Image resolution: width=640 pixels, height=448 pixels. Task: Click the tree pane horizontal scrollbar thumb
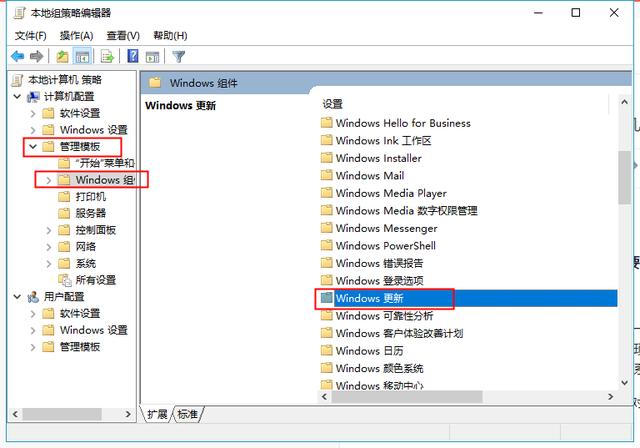[x=62, y=414]
